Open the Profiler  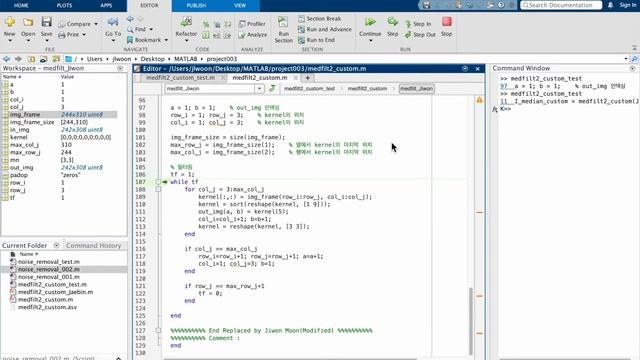pyautogui.click(x=252, y=24)
